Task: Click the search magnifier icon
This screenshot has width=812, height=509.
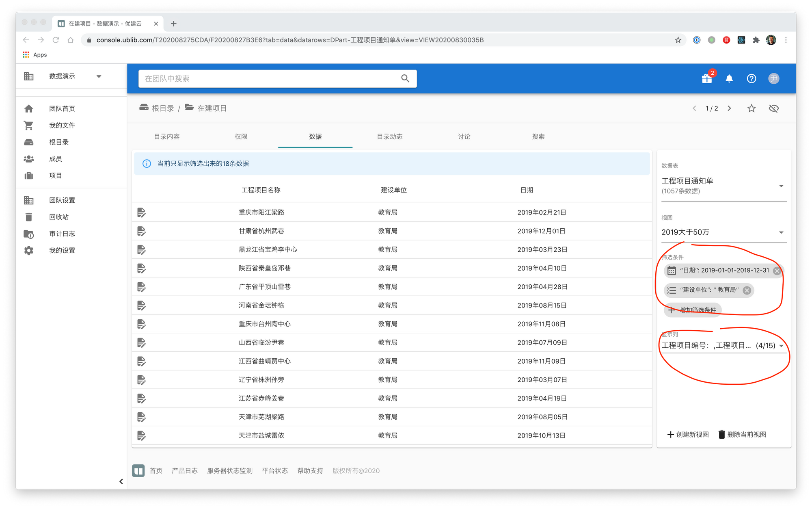Action: (x=405, y=78)
